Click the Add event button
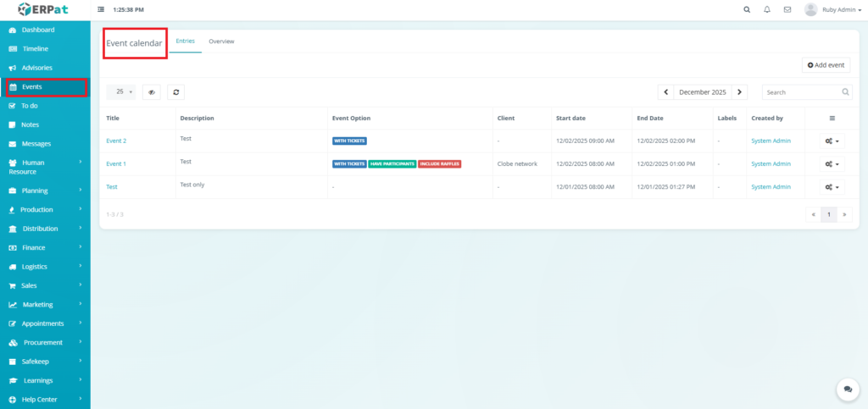 (826, 65)
